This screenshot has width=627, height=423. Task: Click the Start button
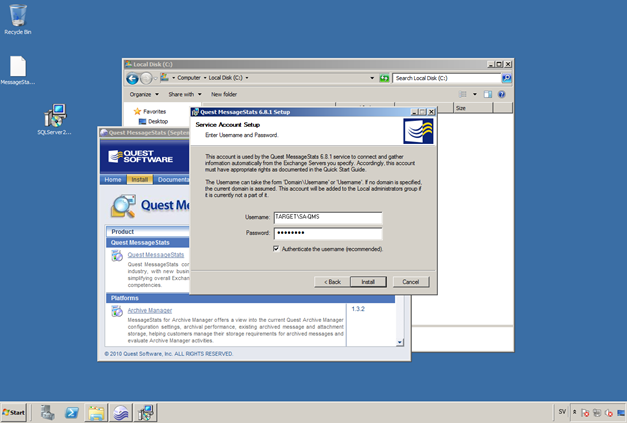(x=14, y=412)
